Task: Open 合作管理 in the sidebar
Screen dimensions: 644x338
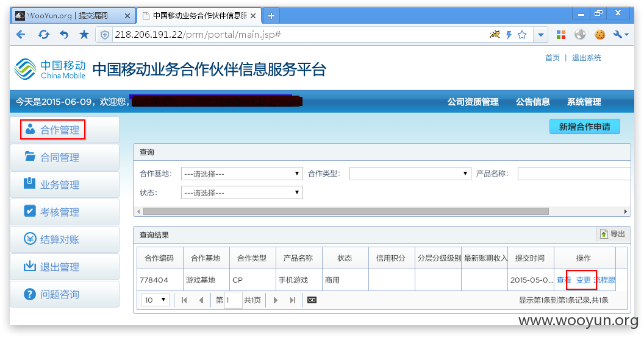Action: pyautogui.click(x=65, y=130)
